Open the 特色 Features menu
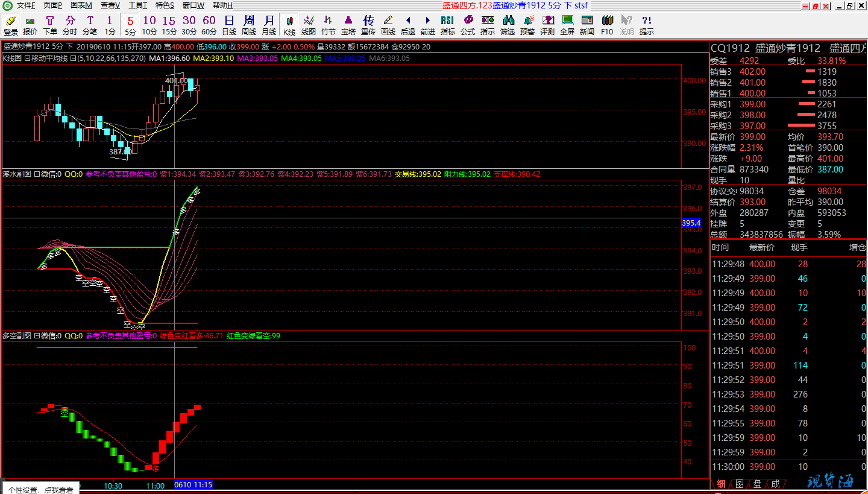 point(165,5)
